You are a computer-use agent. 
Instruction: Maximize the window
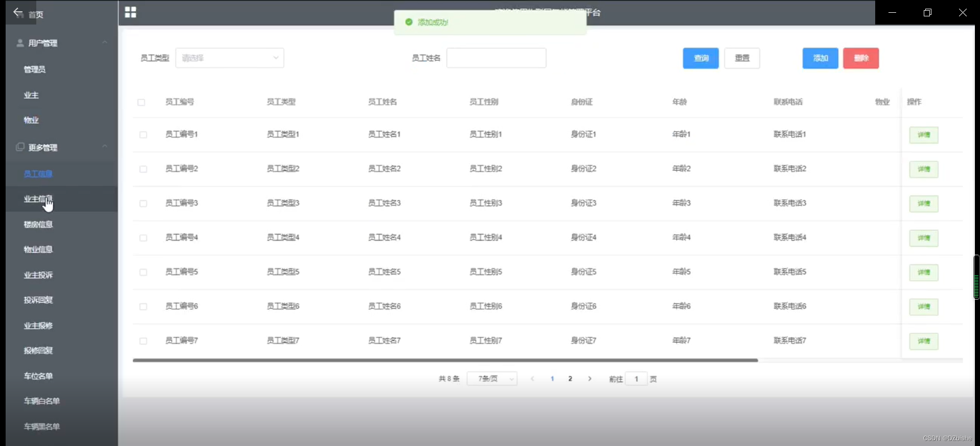click(x=927, y=12)
